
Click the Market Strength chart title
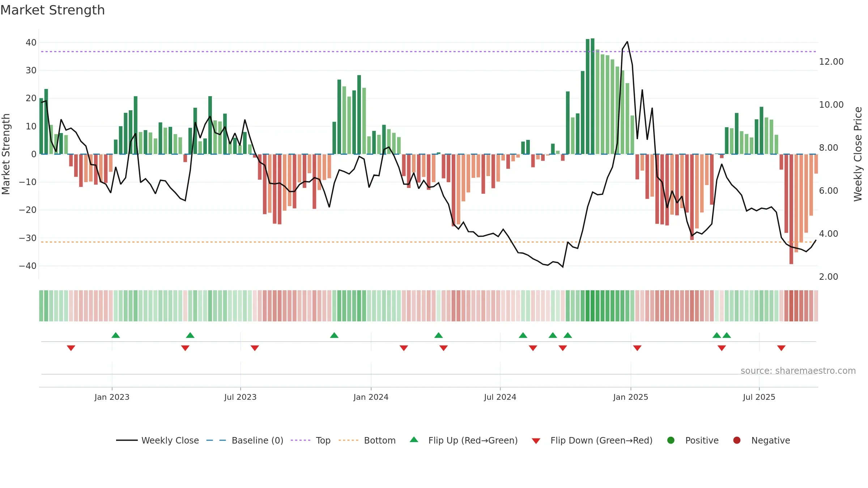52,10
